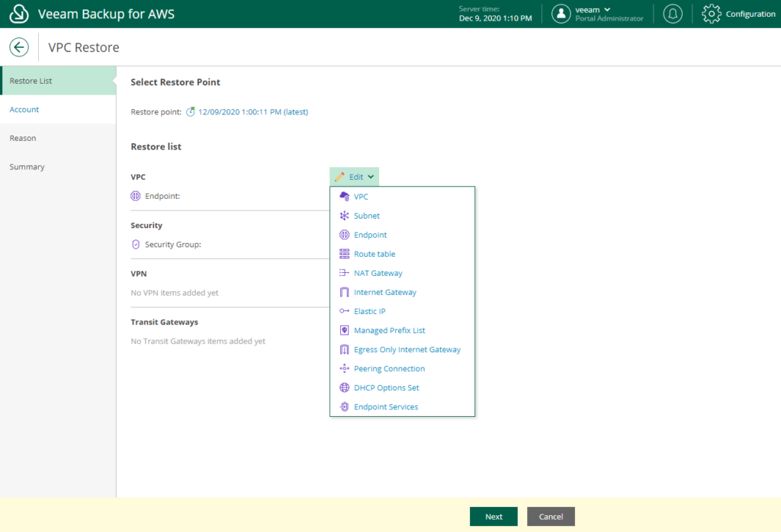
Task: Go back using the back arrow icon
Action: point(19,47)
